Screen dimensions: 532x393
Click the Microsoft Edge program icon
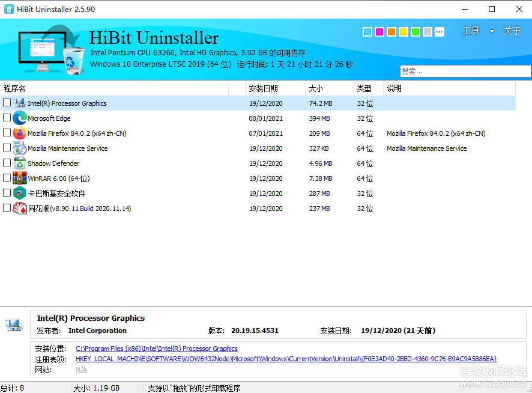(20, 118)
